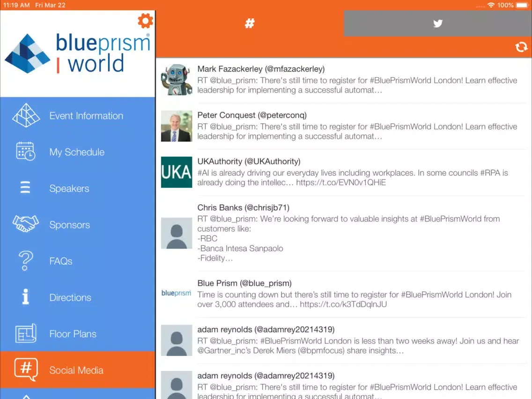Refresh the social feed

tap(521, 47)
